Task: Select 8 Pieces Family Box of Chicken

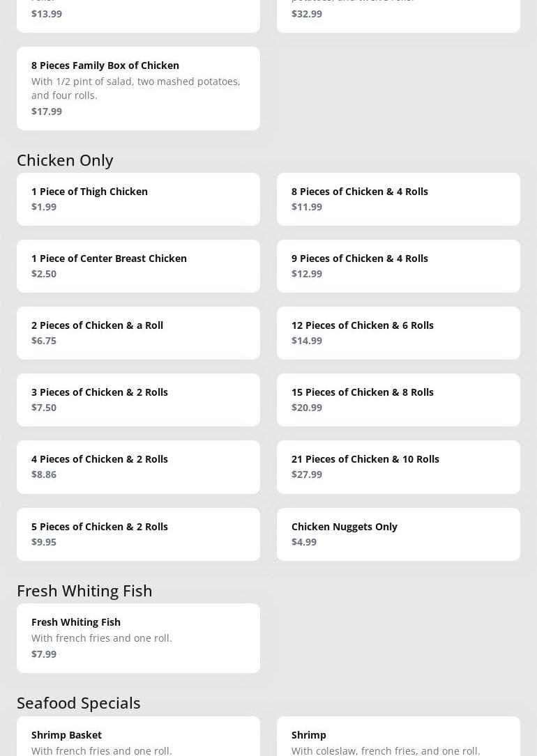Action: pyautogui.click(x=138, y=88)
